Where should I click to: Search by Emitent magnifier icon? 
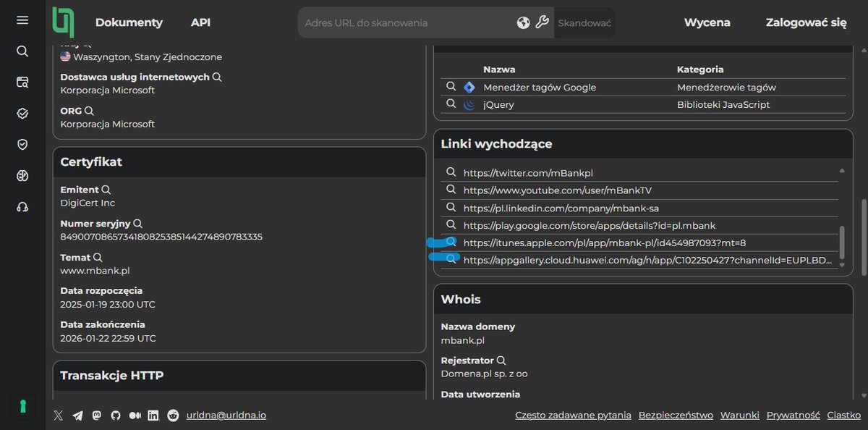106,190
